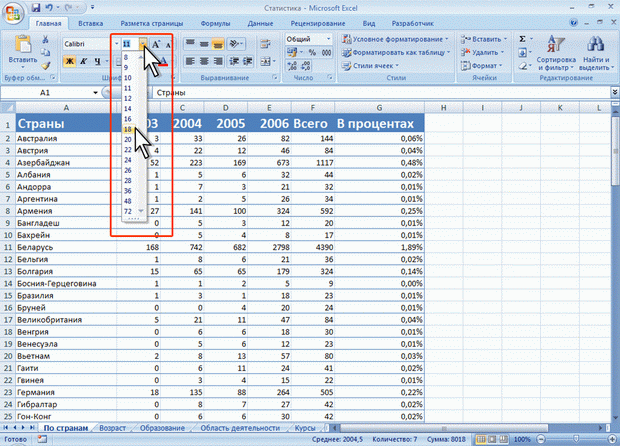Toggle underline Ч formatting
Screen dimensions: 620x446
[x=97, y=61]
